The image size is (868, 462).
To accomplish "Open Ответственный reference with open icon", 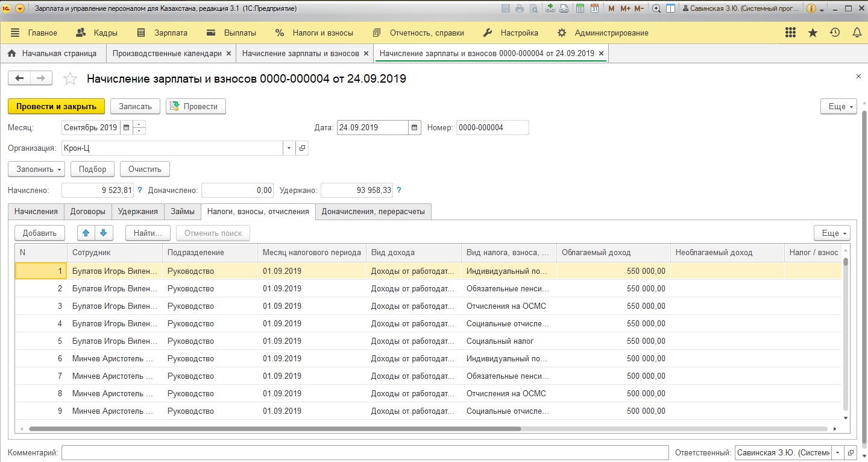I will point(851,452).
